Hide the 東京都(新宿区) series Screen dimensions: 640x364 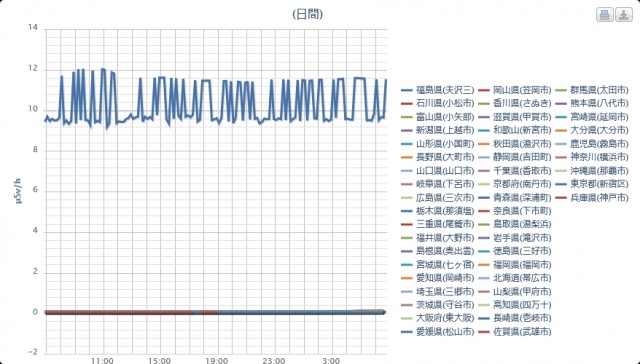[x=592, y=184]
